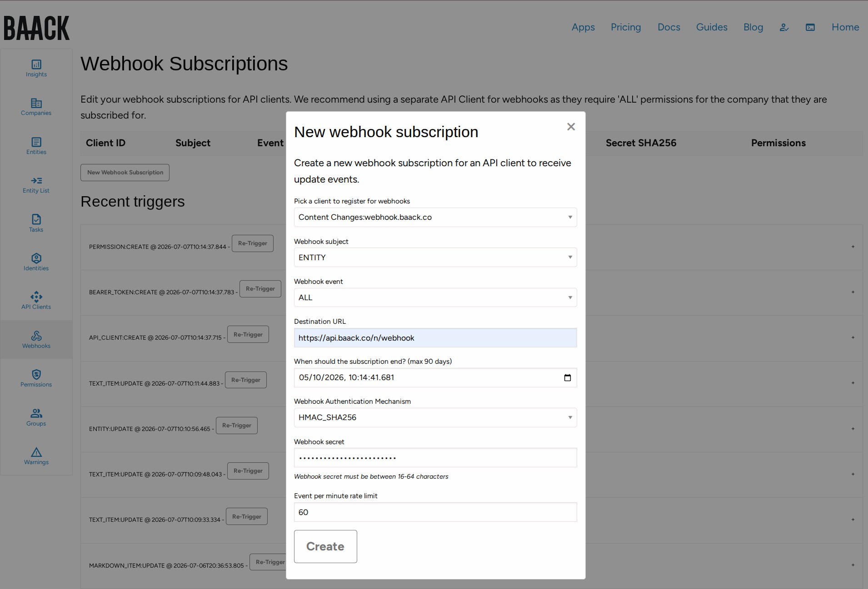
Task: Go to Home in top navigation
Action: pyautogui.click(x=845, y=27)
